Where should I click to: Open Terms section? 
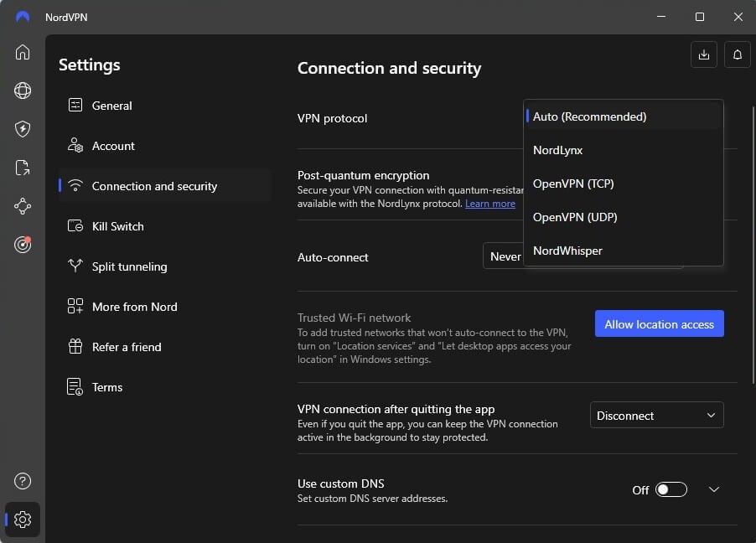tap(164, 387)
